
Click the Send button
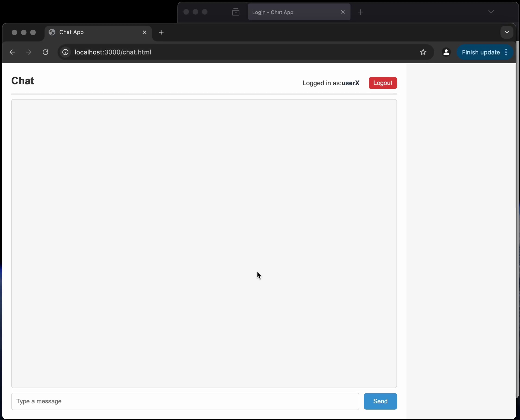click(380, 401)
